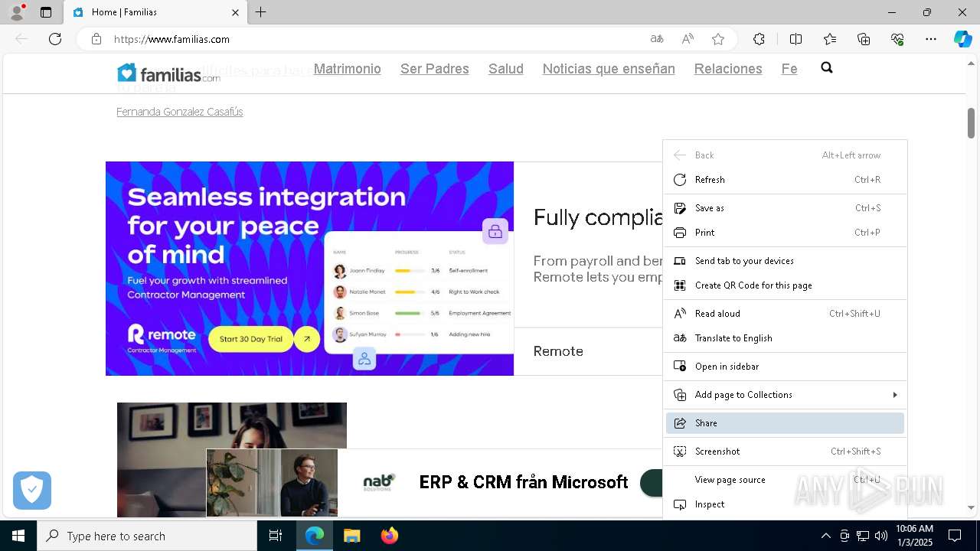The image size is (980, 551).
Task: Select View page source
Action: click(785, 480)
